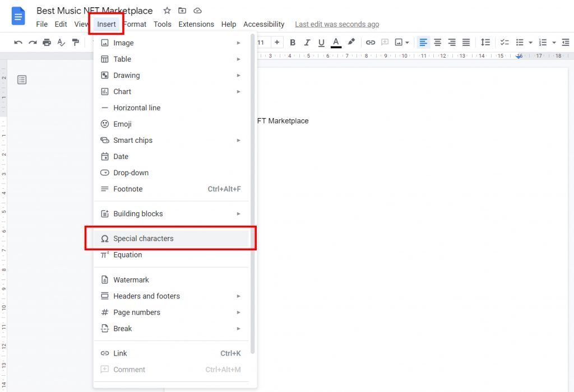Image resolution: width=574 pixels, height=392 pixels.
Task: Enable center alignment
Action: [x=437, y=42]
